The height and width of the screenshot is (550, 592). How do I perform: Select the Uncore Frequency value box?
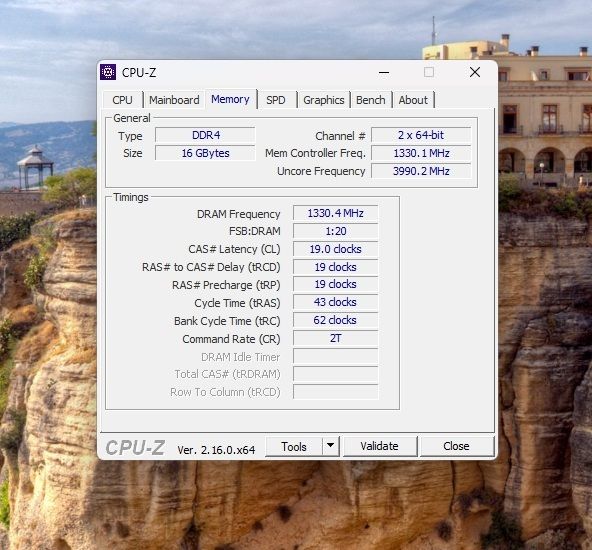point(421,171)
